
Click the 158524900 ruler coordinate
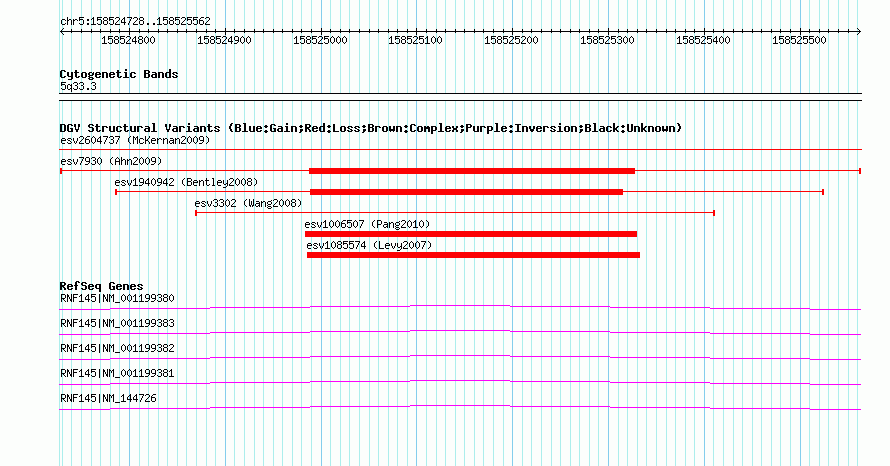224,40
